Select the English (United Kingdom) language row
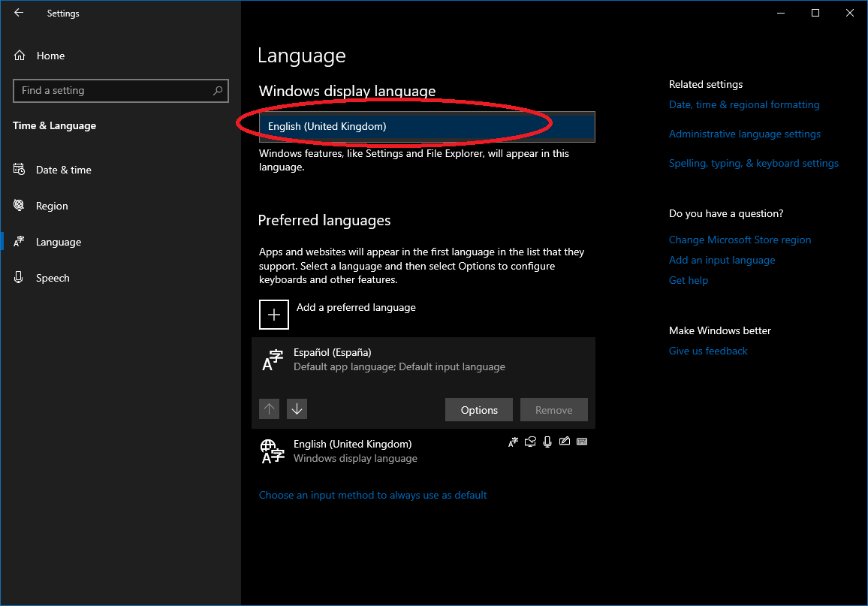The image size is (868, 606). point(423,451)
